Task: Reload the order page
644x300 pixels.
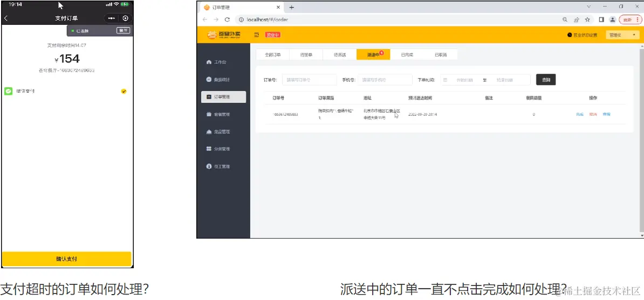Action: [227, 19]
